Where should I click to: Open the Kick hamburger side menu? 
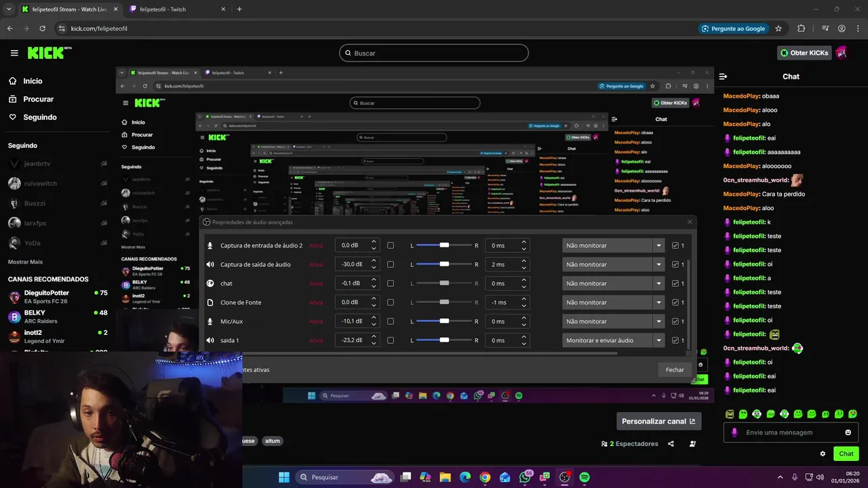(14, 53)
